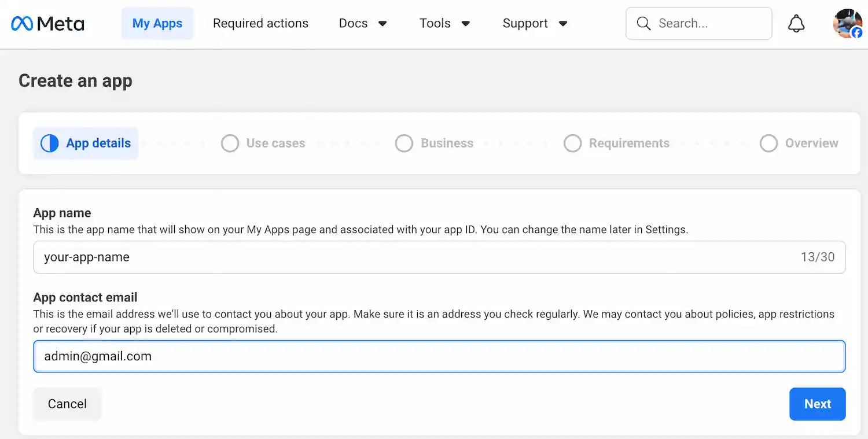Screen dimensions: 868x439
Task: Select the App details step indicator
Action: (x=85, y=143)
